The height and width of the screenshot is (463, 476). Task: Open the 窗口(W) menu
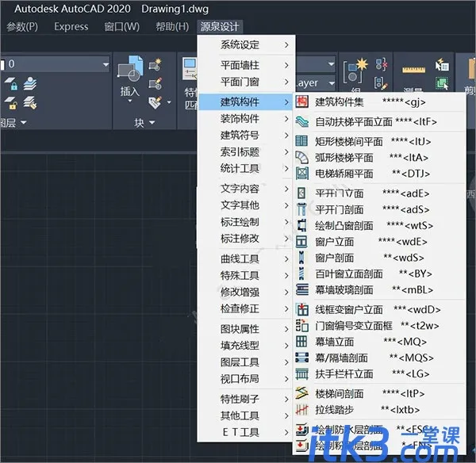121,27
